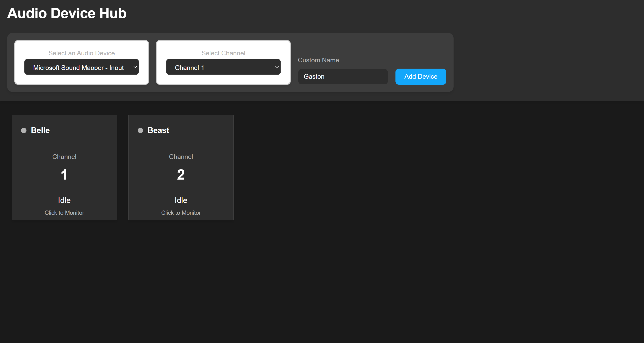Click to Monitor on Beast card

click(x=181, y=213)
